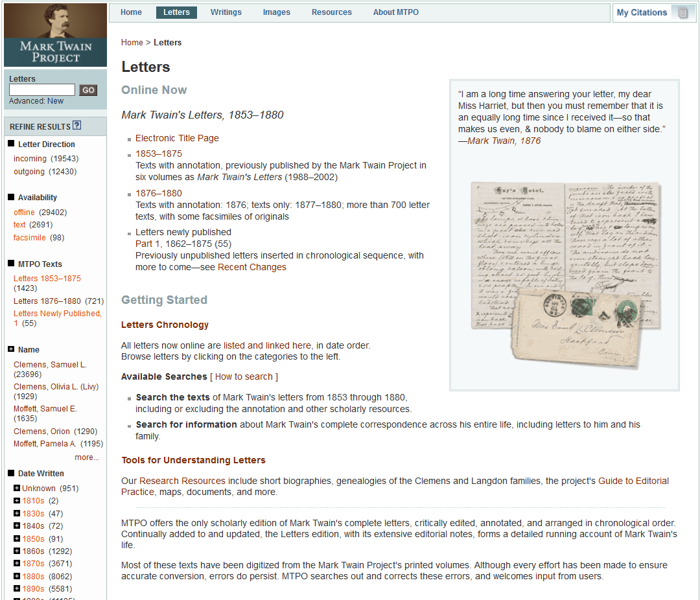Expand the Unknown date plus box
700x600 pixels.
pos(17,488)
